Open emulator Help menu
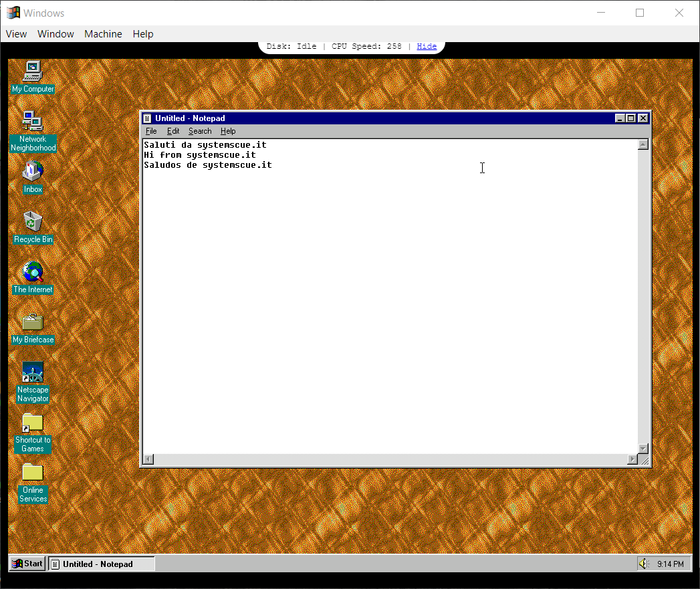700x589 pixels. 143,34
